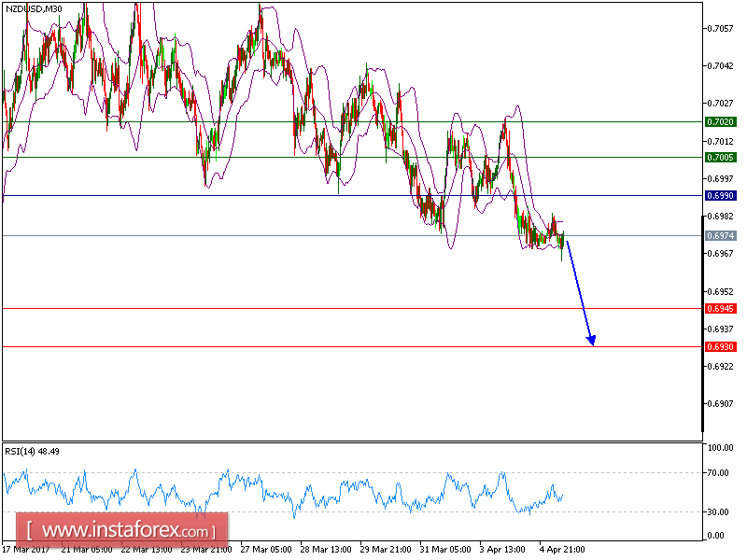Select the 17 Mar 2017 axis timestamp

[x=23, y=549]
